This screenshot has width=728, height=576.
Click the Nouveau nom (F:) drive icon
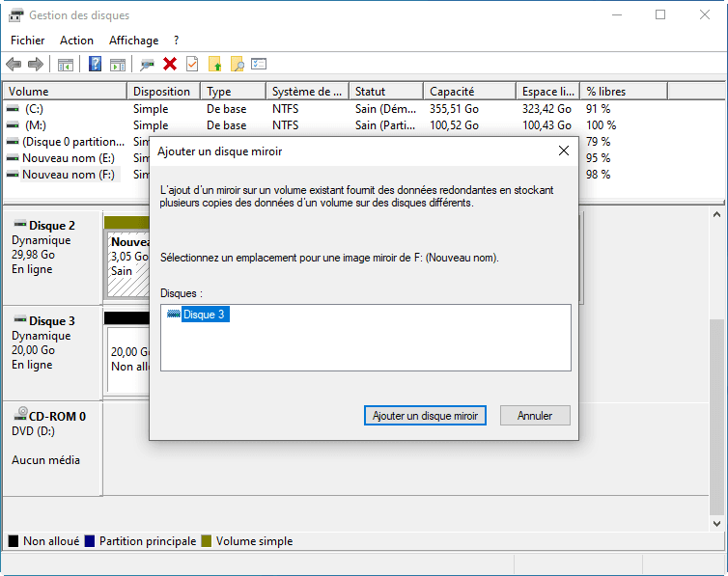click(13, 175)
